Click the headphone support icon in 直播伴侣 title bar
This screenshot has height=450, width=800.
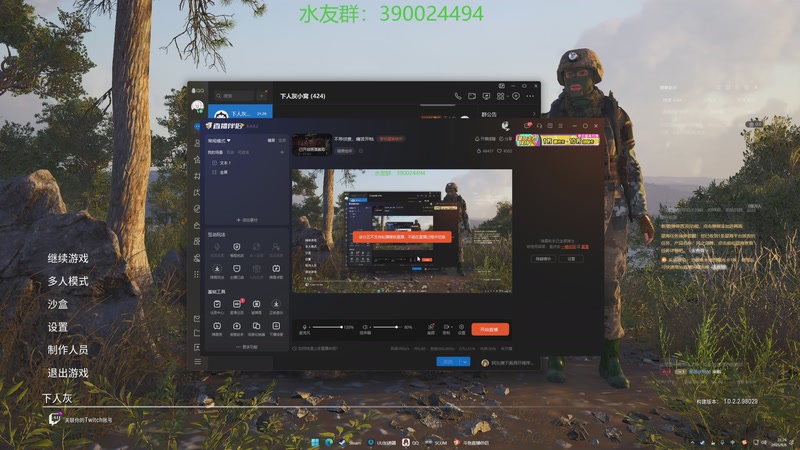[x=539, y=126]
